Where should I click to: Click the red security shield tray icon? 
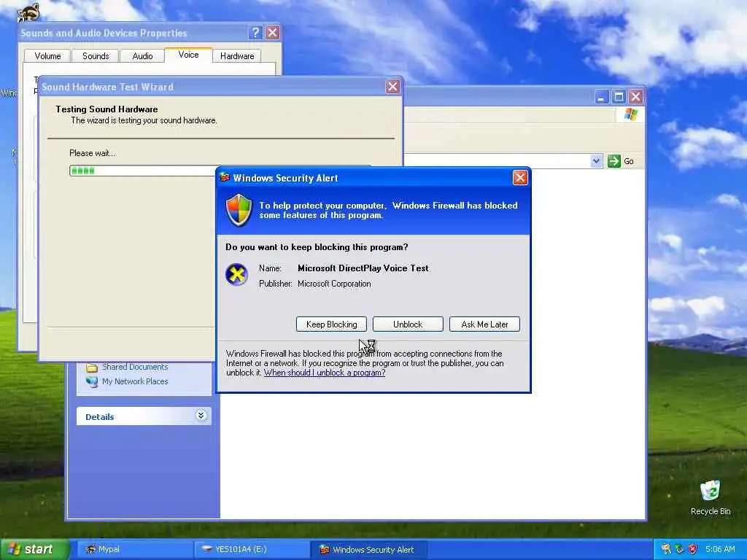(x=693, y=549)
